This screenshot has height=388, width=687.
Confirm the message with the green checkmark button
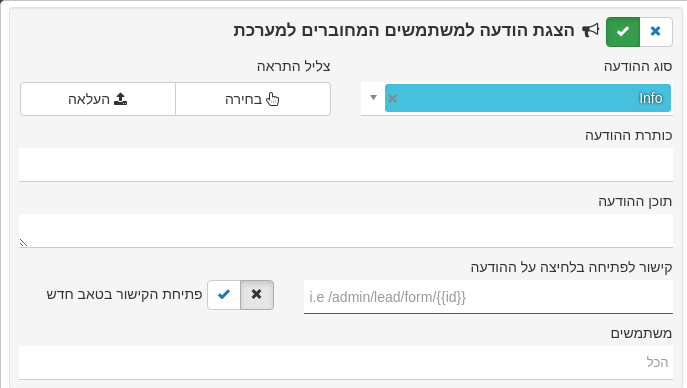coord(623,32)
